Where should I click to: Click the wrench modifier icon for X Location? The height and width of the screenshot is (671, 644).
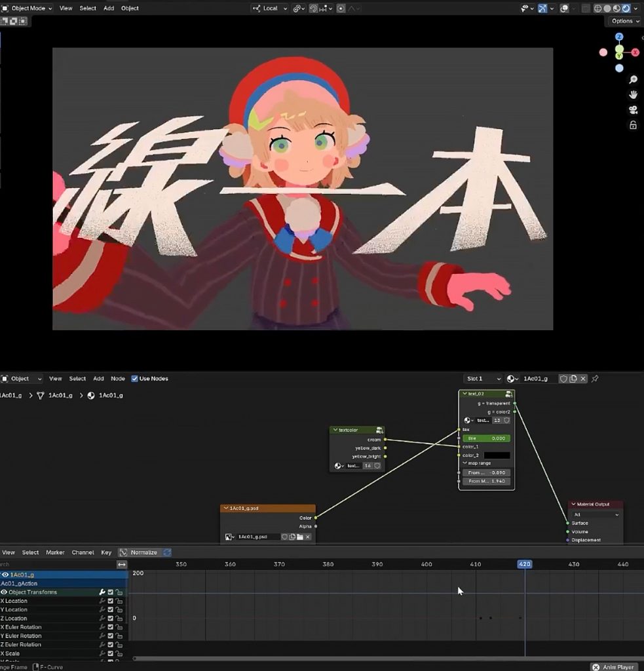click(x=102, y=601)
